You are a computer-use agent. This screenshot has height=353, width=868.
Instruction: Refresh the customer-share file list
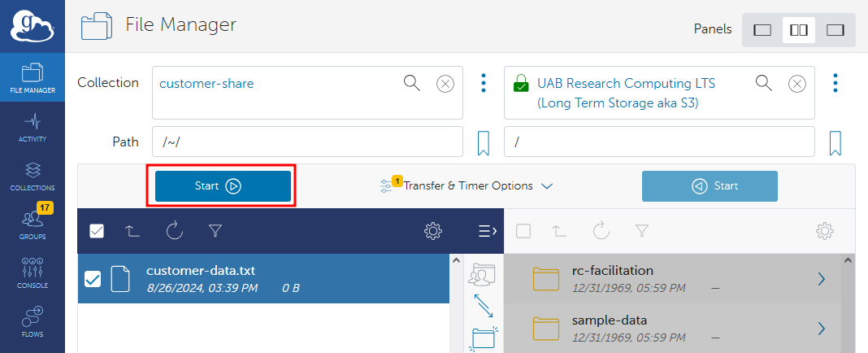coord(175,231)
